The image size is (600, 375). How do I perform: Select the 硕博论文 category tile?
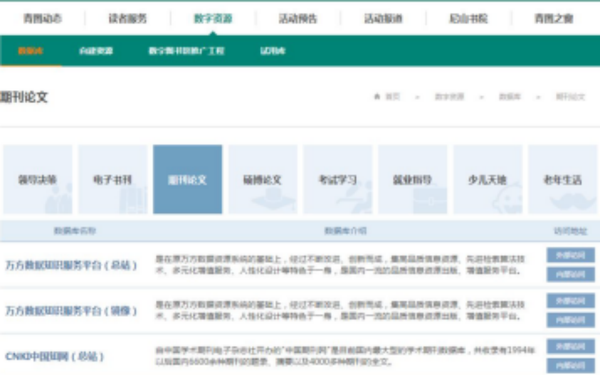coord(262,179)
